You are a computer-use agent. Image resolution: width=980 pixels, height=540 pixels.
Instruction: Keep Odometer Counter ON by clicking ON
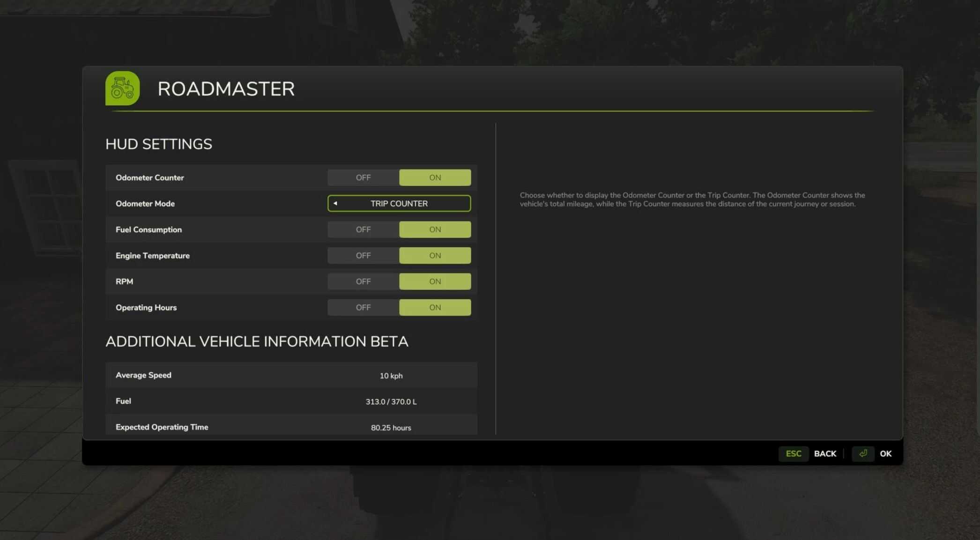[435, 177]
